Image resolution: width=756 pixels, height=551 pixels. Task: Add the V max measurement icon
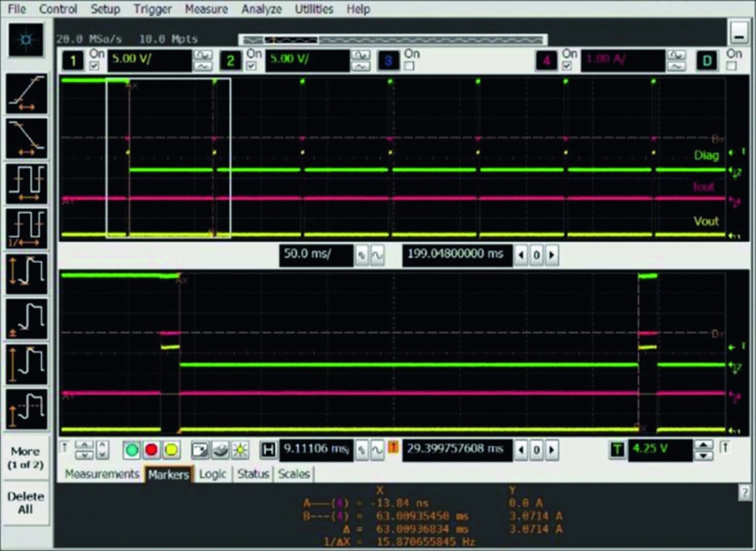click(26, 363)
